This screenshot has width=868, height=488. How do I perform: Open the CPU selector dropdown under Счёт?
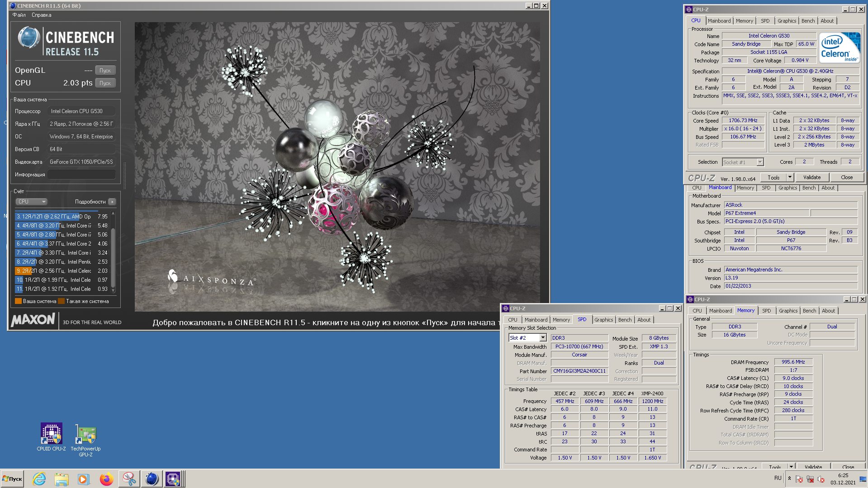pyautogui.click(x=32, y=202)
